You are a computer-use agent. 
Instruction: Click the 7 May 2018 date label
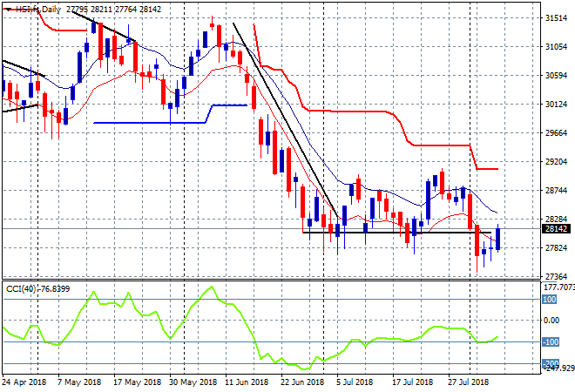pos(78,382)
